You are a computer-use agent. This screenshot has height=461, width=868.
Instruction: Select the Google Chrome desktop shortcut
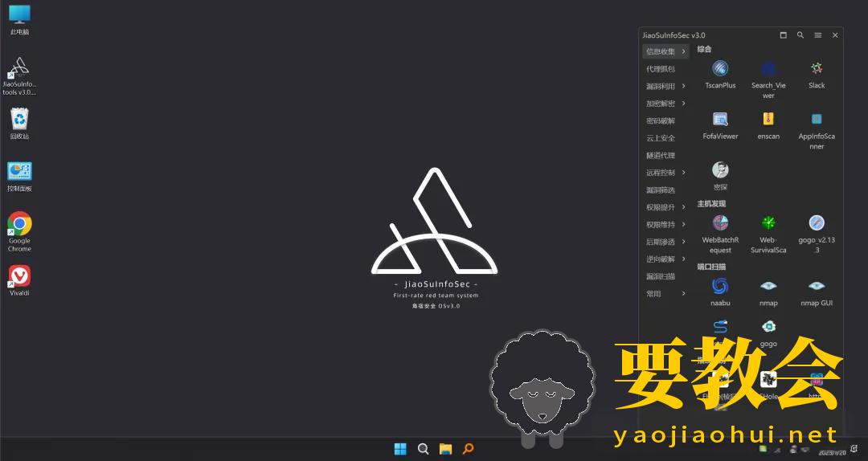19,232
